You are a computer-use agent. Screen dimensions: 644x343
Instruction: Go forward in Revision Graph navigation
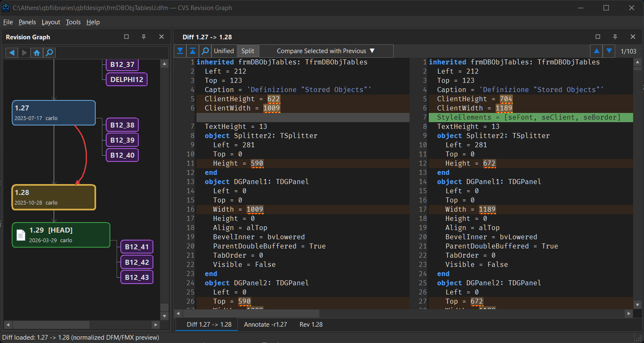24,53
